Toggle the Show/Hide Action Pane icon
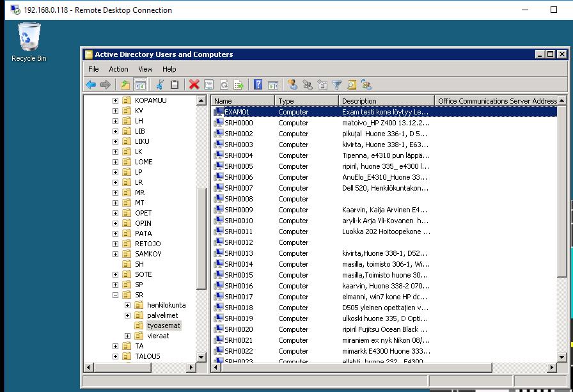The height and width of the screenshot is (392, 573). coord(273,85)
